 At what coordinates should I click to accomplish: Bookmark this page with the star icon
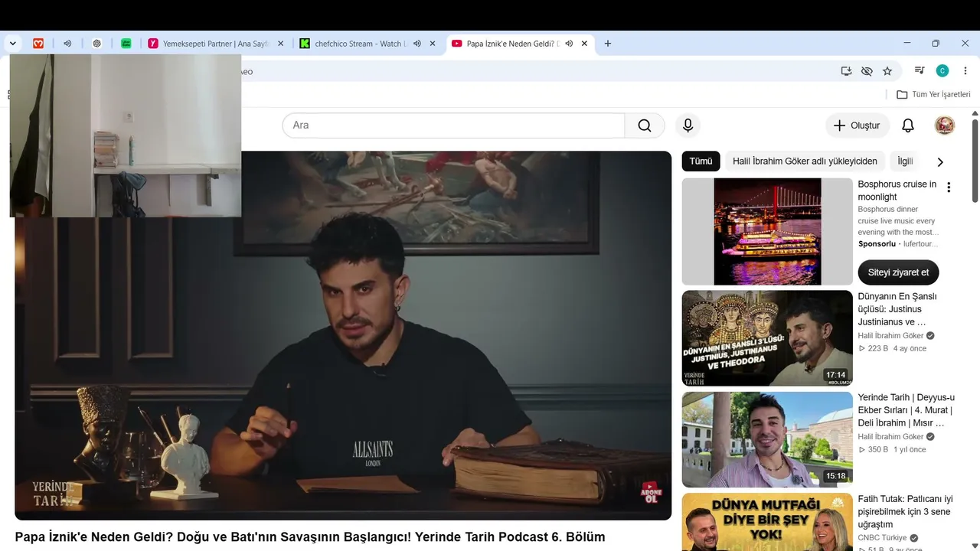(x=887, y=71)
